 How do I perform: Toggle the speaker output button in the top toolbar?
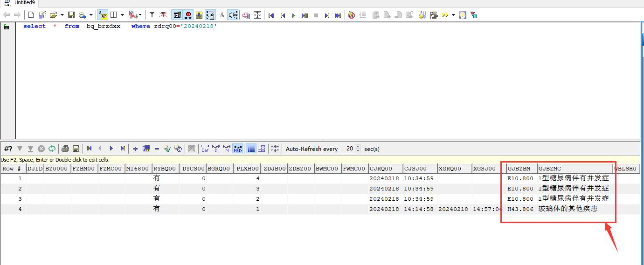pos(233,15)
